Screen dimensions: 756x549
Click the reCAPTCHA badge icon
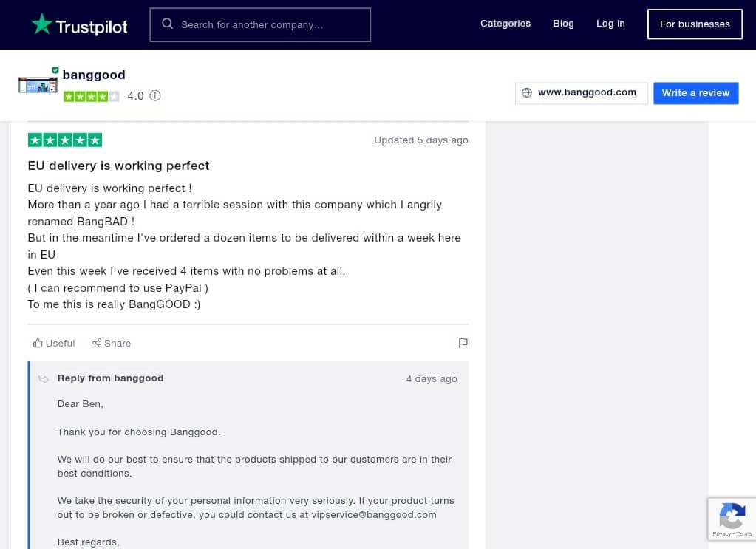tap(732, 515)
